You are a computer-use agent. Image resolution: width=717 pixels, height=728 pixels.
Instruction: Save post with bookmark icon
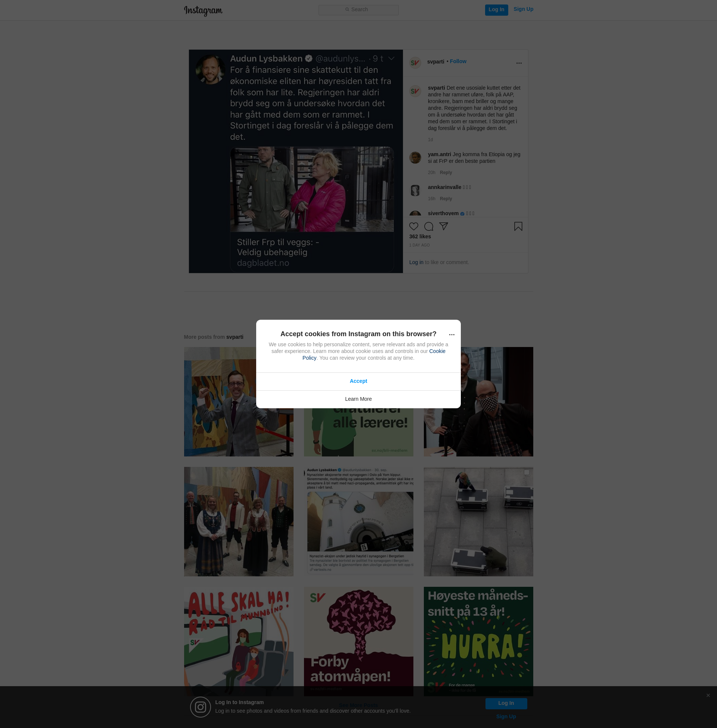pos(518,226)
